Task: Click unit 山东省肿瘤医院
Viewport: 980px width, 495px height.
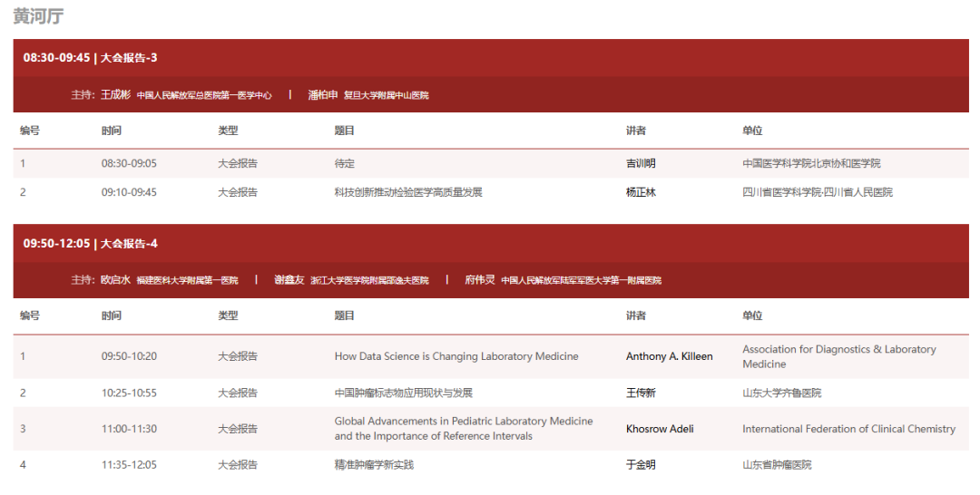Action: click(777, 465)
